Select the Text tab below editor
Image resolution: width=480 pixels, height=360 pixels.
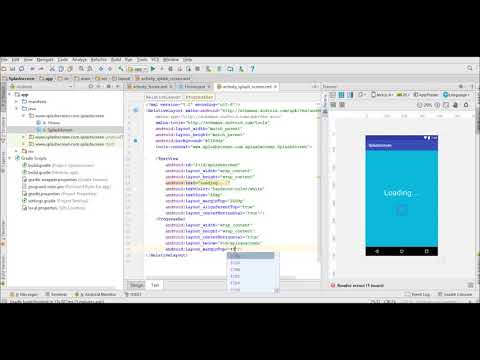tap(155, 285)
